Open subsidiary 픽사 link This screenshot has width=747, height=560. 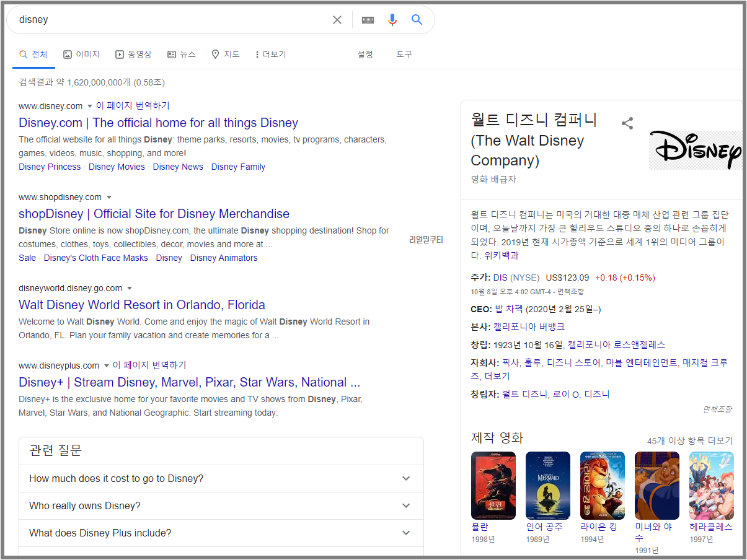tap(510, 362)
